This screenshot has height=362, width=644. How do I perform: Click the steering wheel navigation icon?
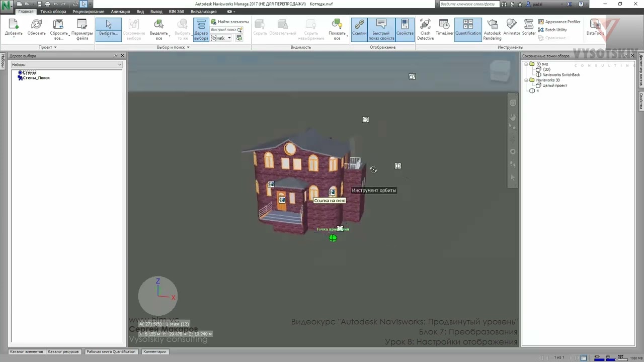coord(513,103)
